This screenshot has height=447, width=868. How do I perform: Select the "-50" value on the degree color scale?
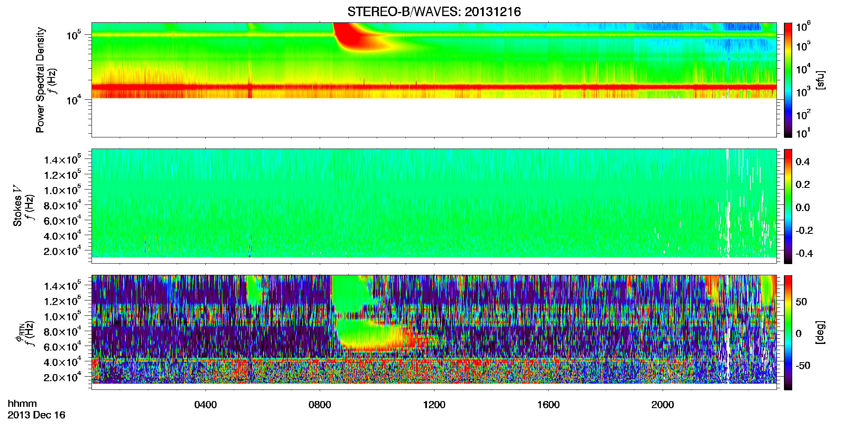pyautogui.click(x=802, y=365)
